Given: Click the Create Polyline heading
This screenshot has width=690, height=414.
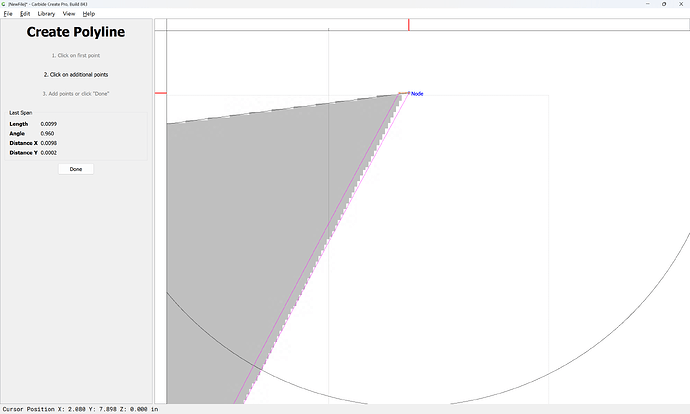Looking at the screenshot, I should click(76, 32).
